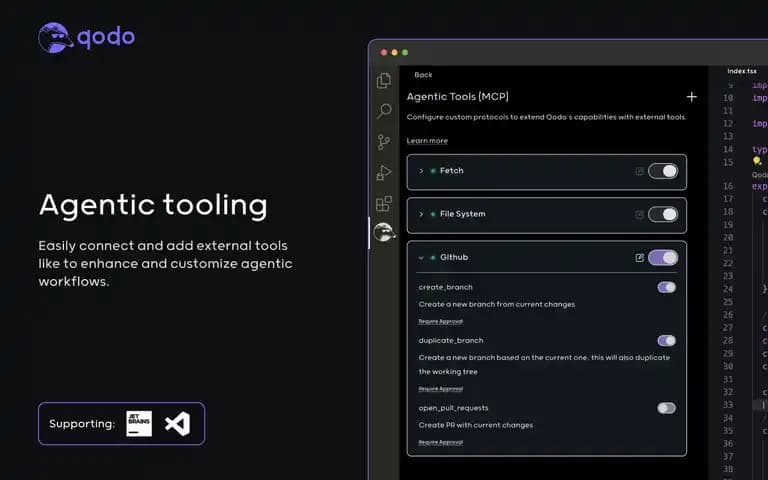Image resolution: width=768 pixels, height=480 pixels.
Task: Click the Github tool name
Action: [x=454, y=257]
